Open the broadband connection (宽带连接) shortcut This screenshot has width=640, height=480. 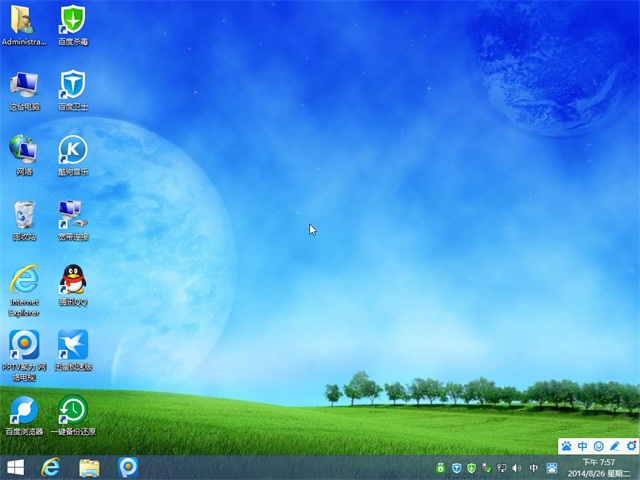point(72,215)
